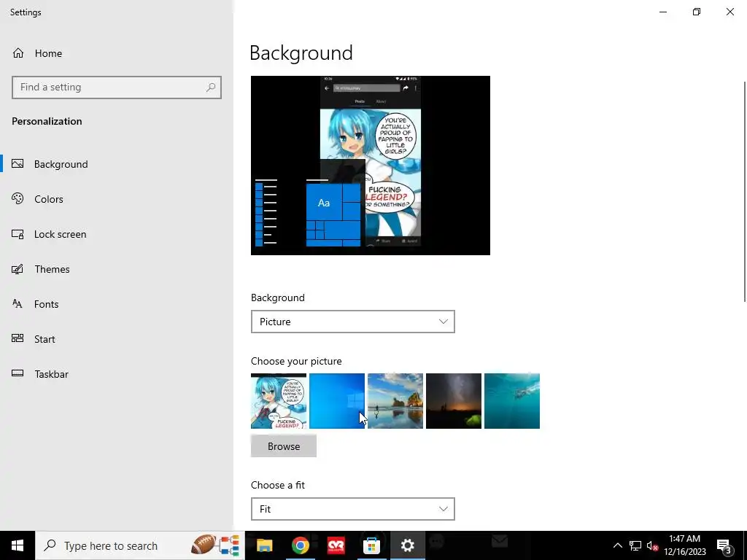The width and height of the screenshot is (747, 560).
Task: Open the Lock screen settings page
Action: point(60,234)
